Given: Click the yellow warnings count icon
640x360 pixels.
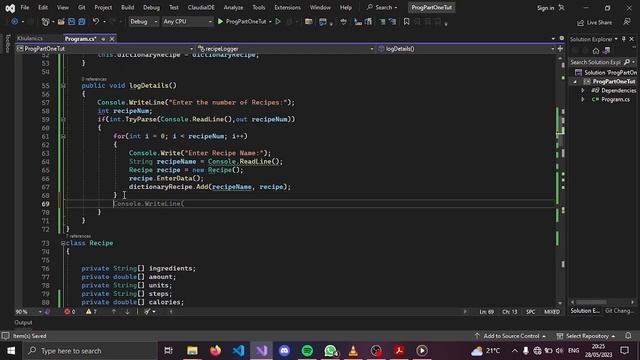Looking at the screenshot, I should pos(89,311).
